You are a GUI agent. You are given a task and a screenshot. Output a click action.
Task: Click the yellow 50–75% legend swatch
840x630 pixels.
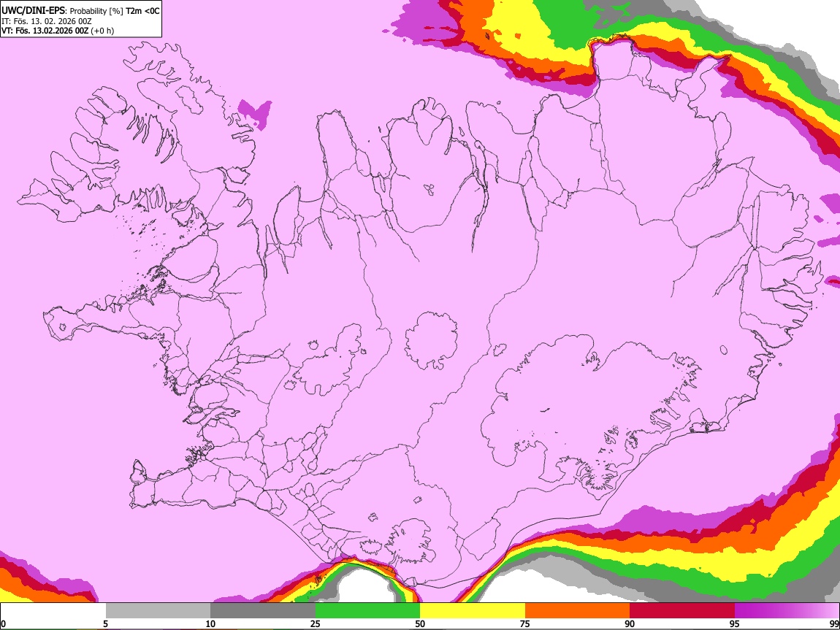(473, 611)
